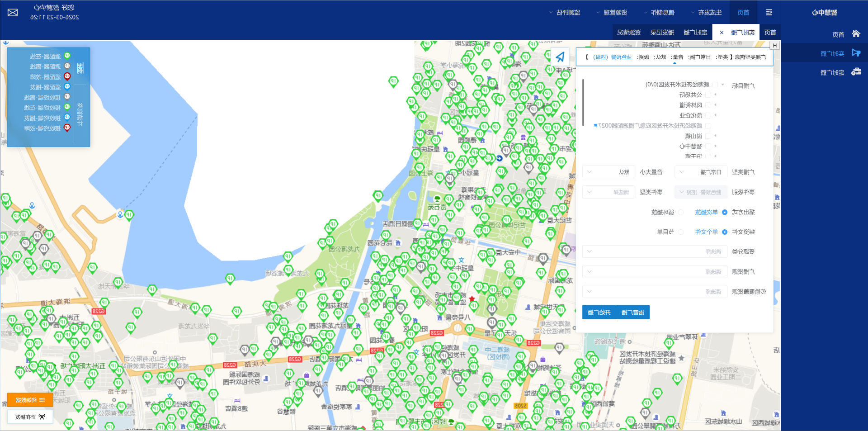Open the mail envelope icon in header
The image size is (868, 431).
point(13,12)
